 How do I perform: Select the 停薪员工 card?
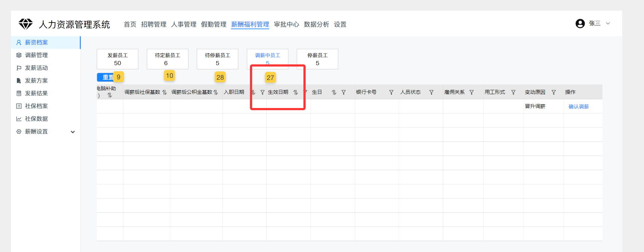point(318,59)
